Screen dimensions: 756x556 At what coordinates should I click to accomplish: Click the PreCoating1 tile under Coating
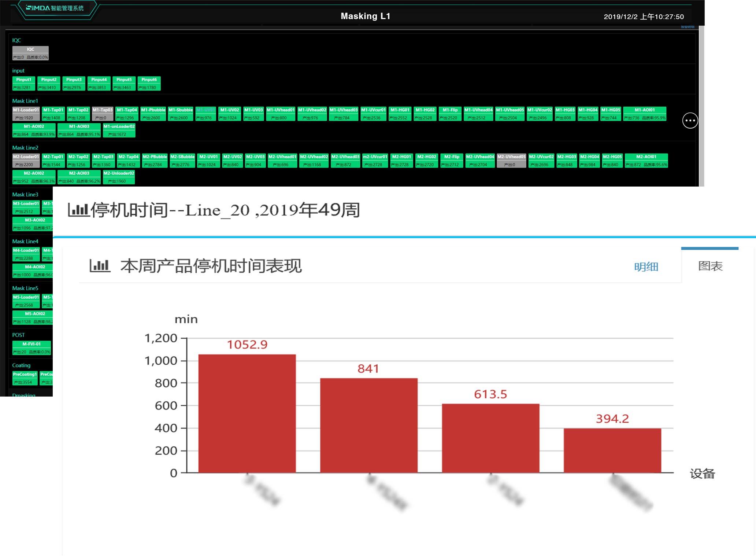(x=25, y=378)
